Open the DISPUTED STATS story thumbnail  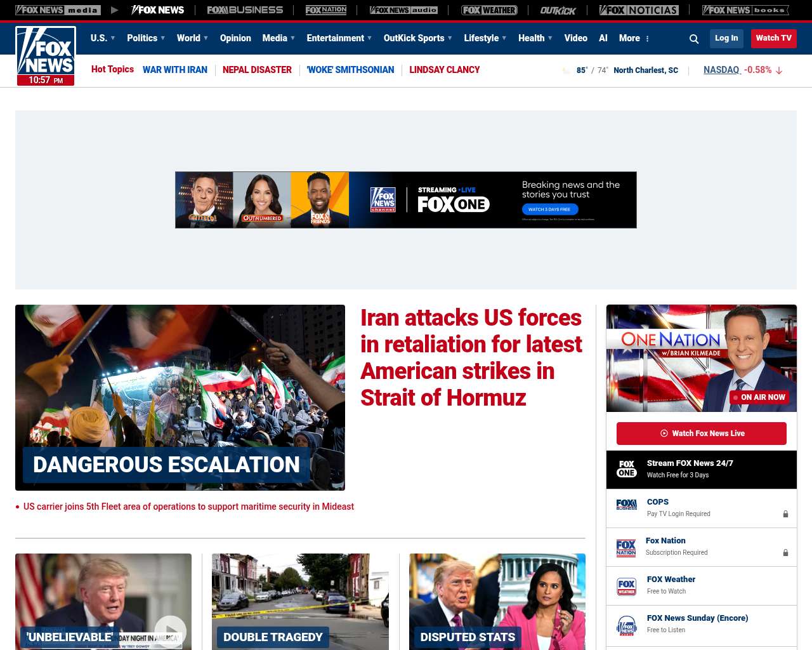point(497,602)
